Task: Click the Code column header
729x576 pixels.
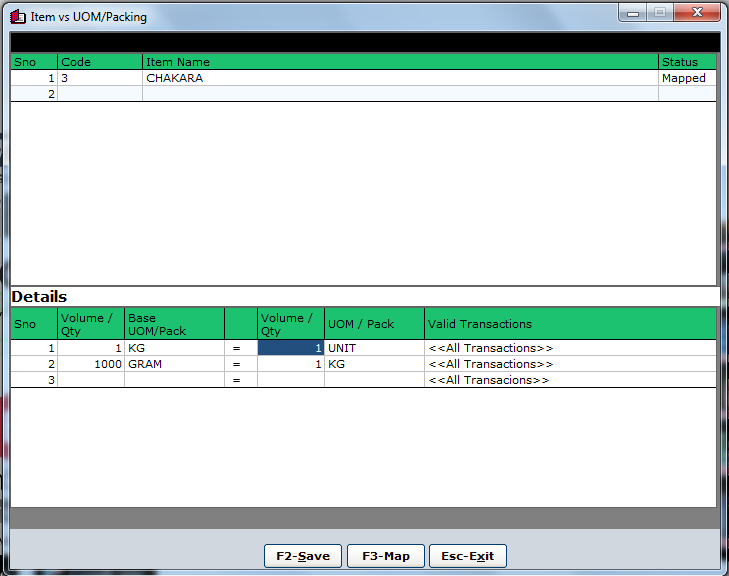Action: [x=99, y=62]
